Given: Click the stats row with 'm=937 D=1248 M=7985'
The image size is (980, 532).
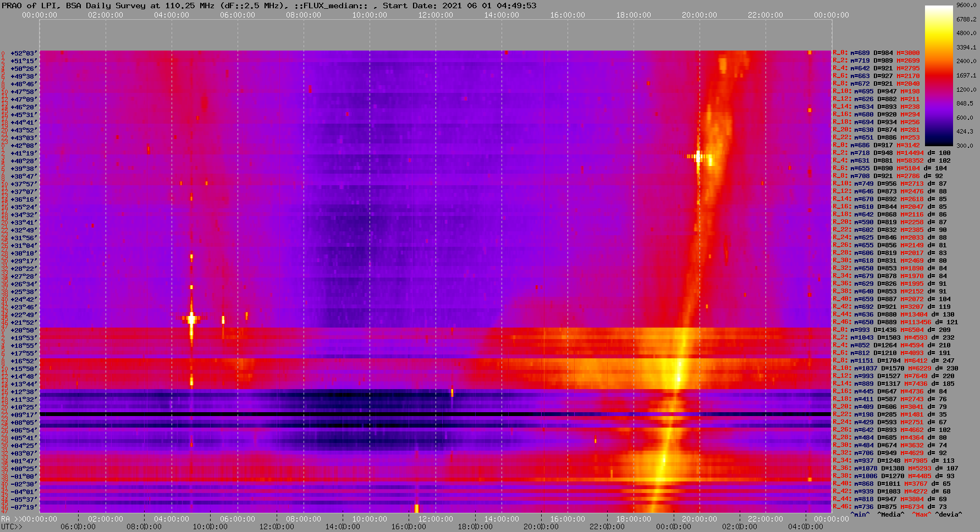Looking at the screenshot, I should 894,461.
